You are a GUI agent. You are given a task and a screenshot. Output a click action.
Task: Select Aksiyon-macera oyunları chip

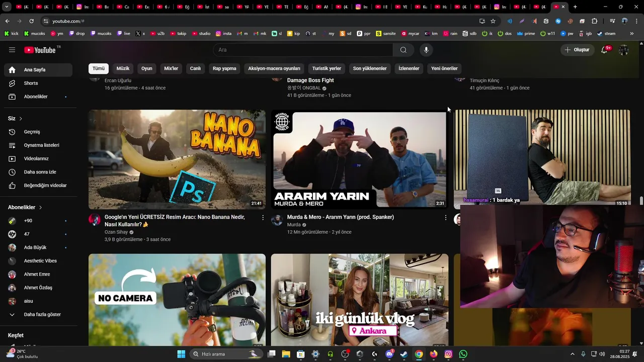click(x=274, y=68)
